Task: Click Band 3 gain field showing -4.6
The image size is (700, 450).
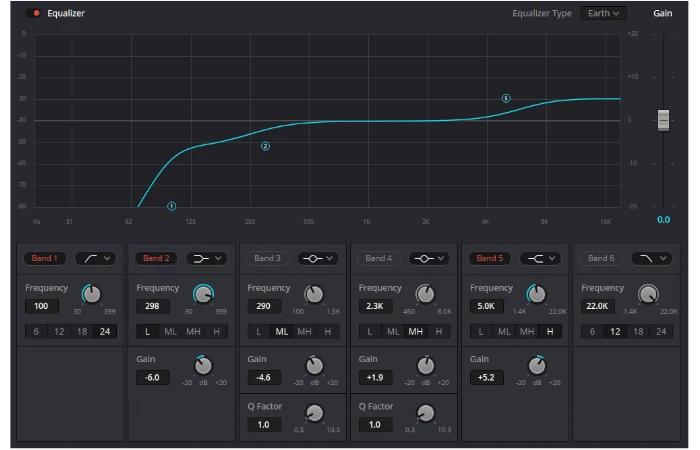Action: (263, 378)
